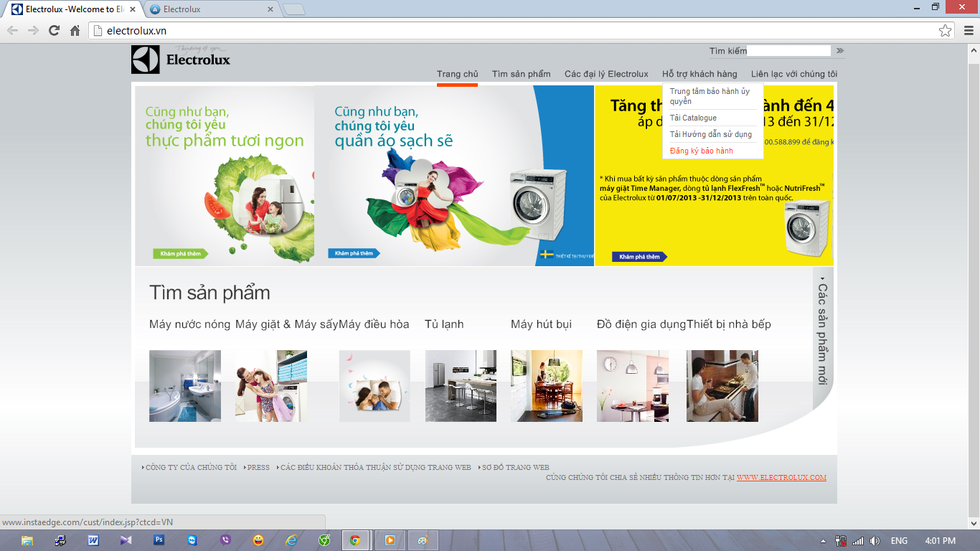Launch Visual Studio from the taskbar

pyautogui.click(x=126, y=540)
